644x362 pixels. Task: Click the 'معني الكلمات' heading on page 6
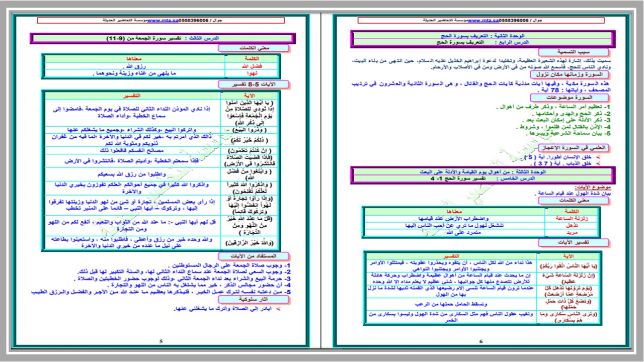click(x=574, y=200)
